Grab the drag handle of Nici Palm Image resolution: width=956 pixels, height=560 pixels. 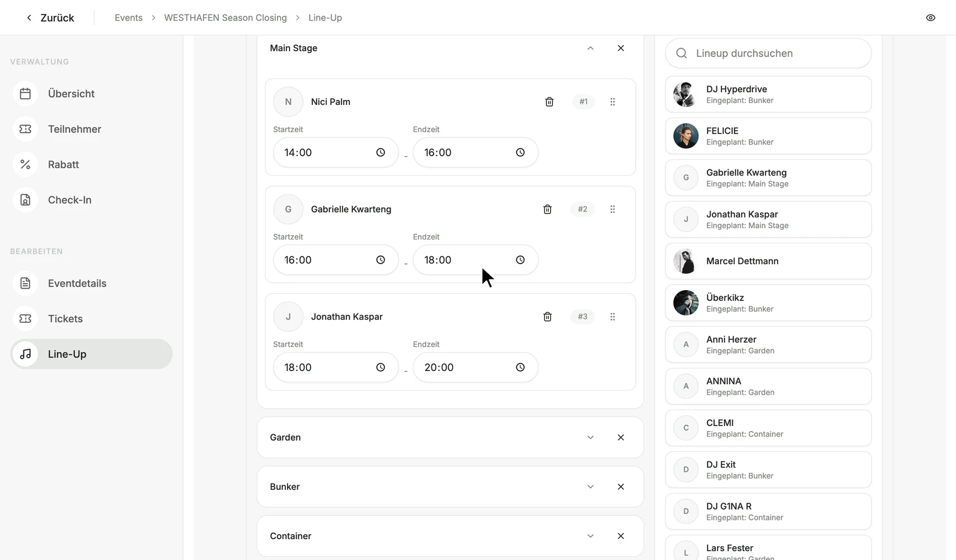[x=613, y=102]
